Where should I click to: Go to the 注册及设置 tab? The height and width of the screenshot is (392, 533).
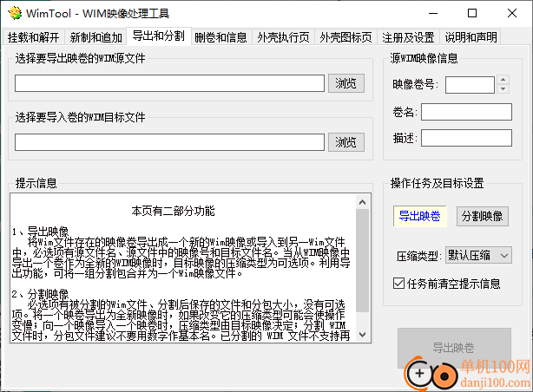pos(408,37)
